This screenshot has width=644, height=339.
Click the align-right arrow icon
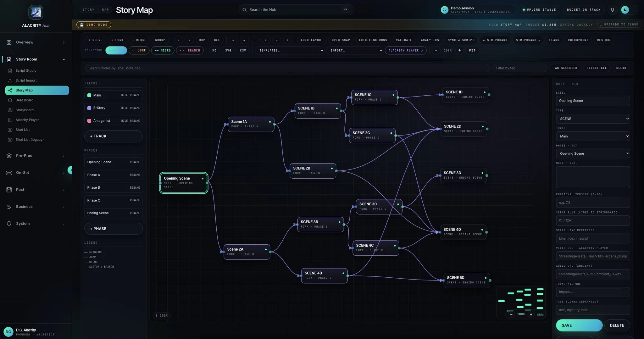point(244,40)
